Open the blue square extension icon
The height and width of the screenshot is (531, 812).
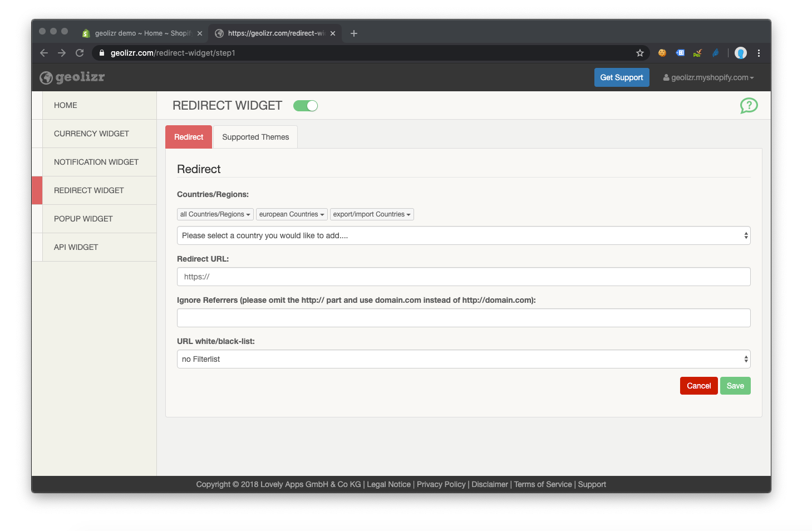click(x=680, y=53)
